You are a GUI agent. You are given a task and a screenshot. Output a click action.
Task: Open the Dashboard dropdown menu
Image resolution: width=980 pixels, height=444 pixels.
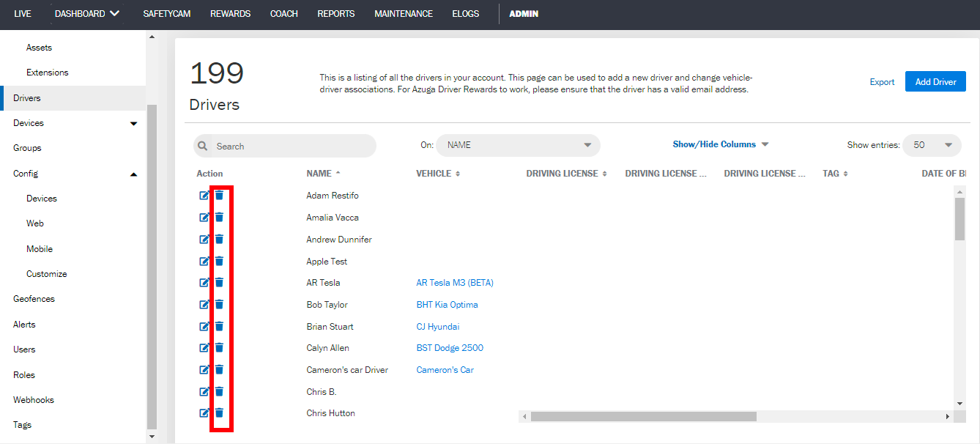tap(87, 14)
